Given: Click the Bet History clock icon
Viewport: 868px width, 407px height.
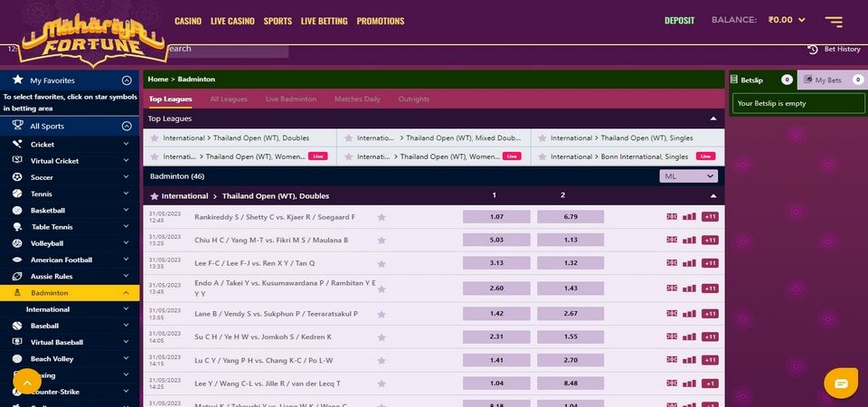Looking at the screenshot, I should (813, 49).
